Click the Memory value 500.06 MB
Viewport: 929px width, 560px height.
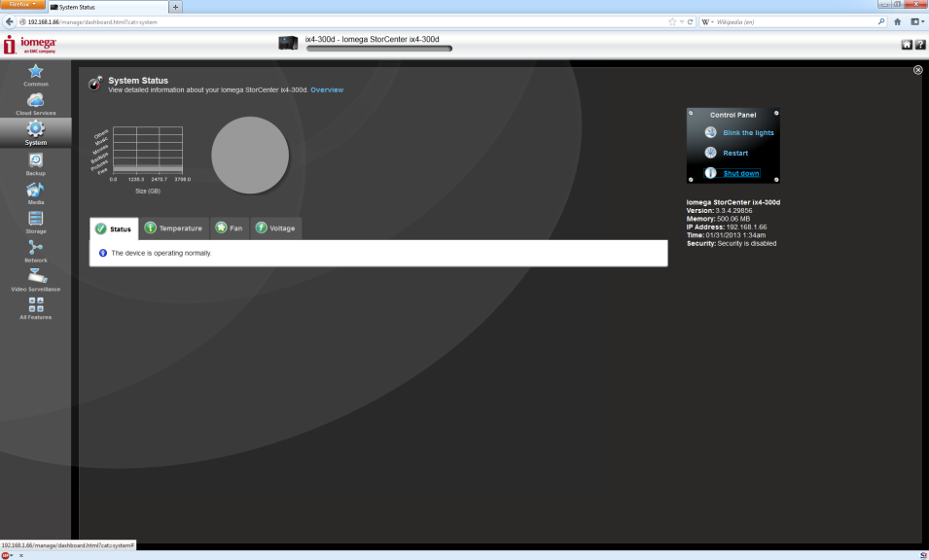click(733, 219)
